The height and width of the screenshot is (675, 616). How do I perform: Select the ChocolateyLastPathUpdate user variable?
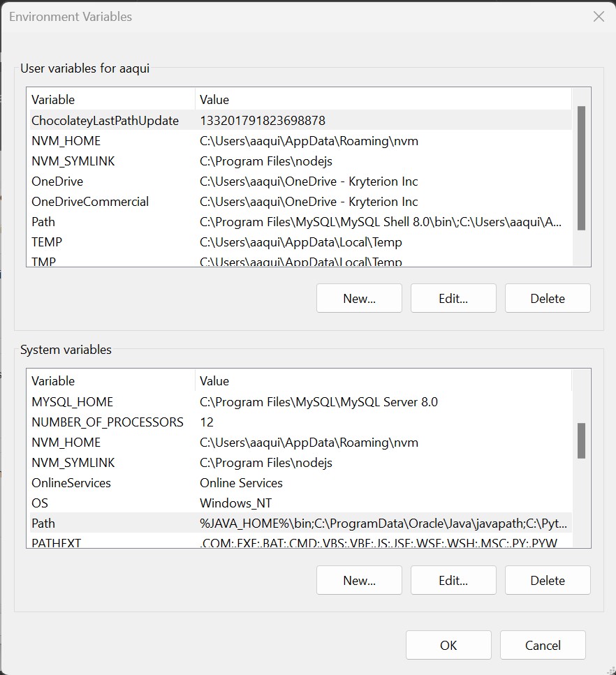(105, 120)
